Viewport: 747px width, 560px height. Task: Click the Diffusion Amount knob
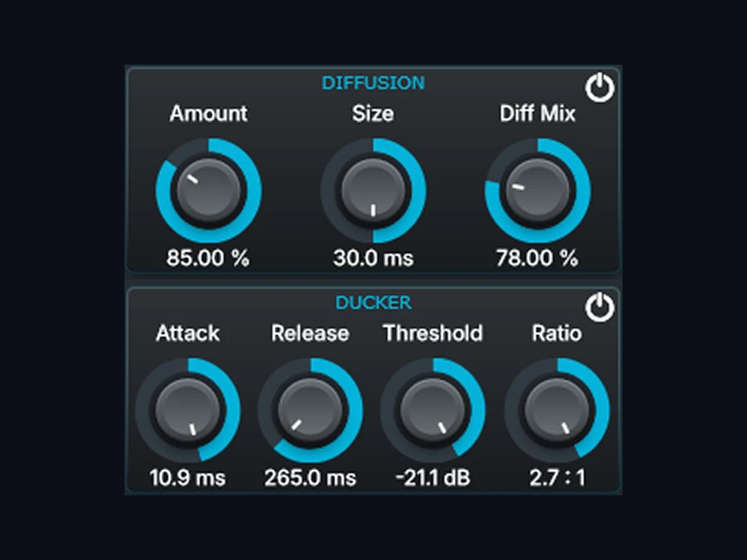point(209,190)
